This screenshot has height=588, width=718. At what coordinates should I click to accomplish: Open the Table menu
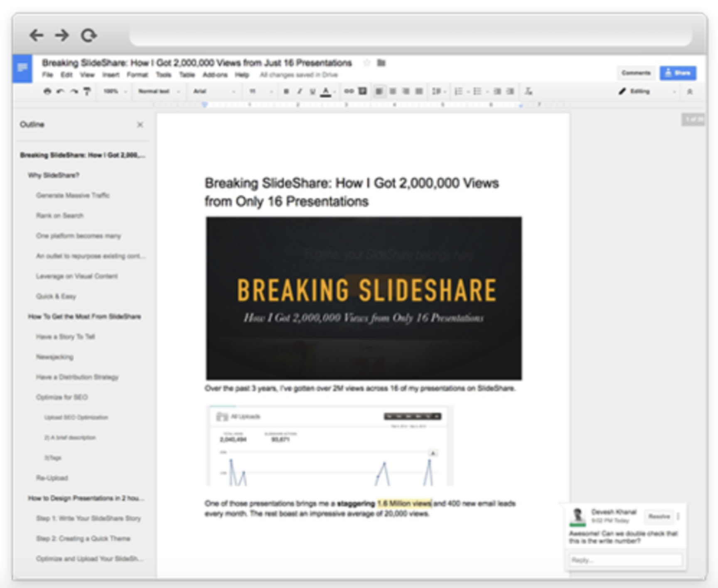tap(187, 75)
